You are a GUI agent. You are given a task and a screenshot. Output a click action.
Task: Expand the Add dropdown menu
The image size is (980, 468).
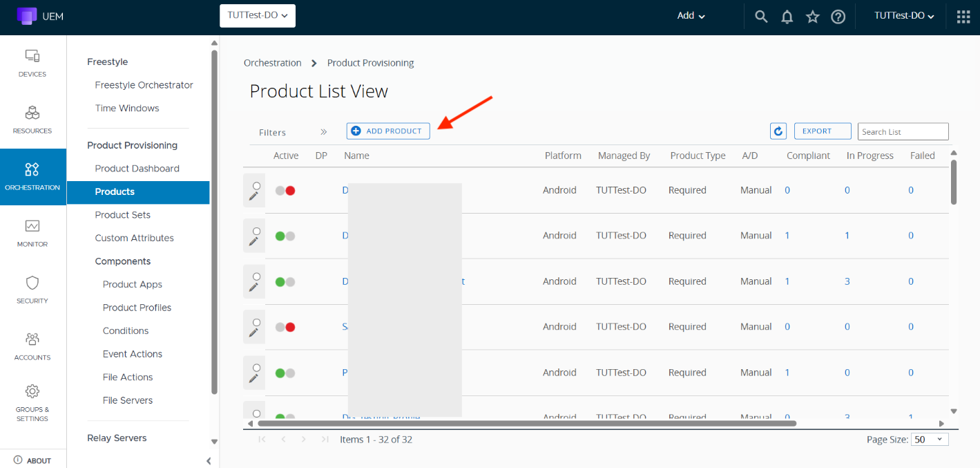click(691, 16)
